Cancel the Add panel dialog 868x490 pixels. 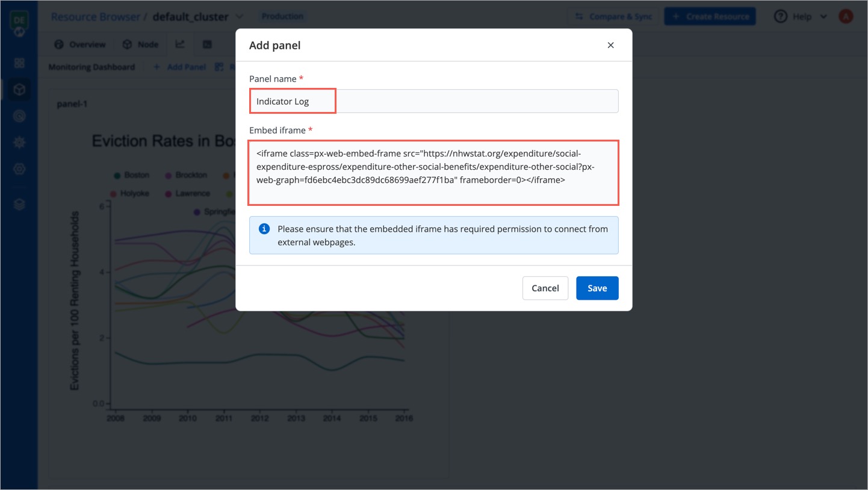click(545, 288)
